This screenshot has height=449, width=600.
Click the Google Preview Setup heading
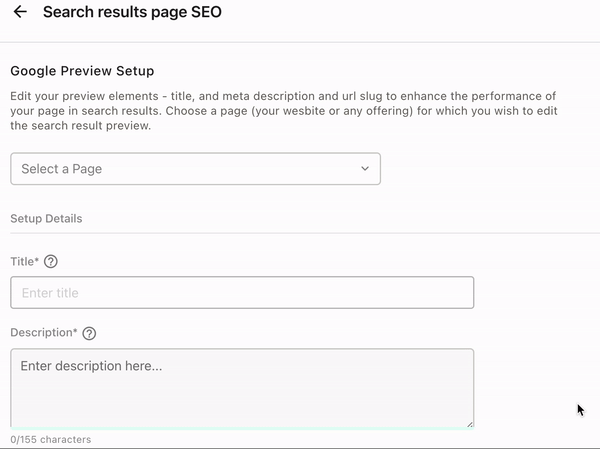click(82, 71)
